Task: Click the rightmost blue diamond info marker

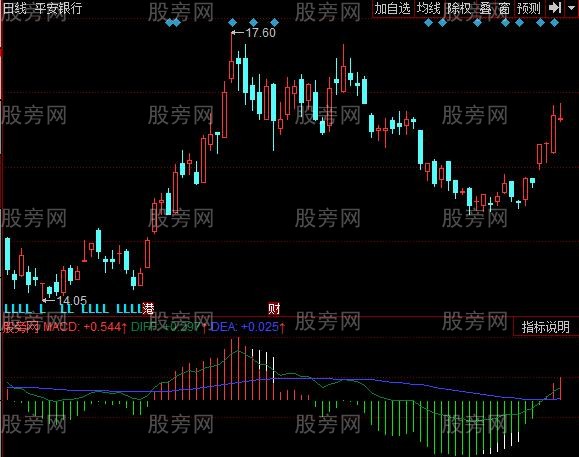Action: (554, 23)
